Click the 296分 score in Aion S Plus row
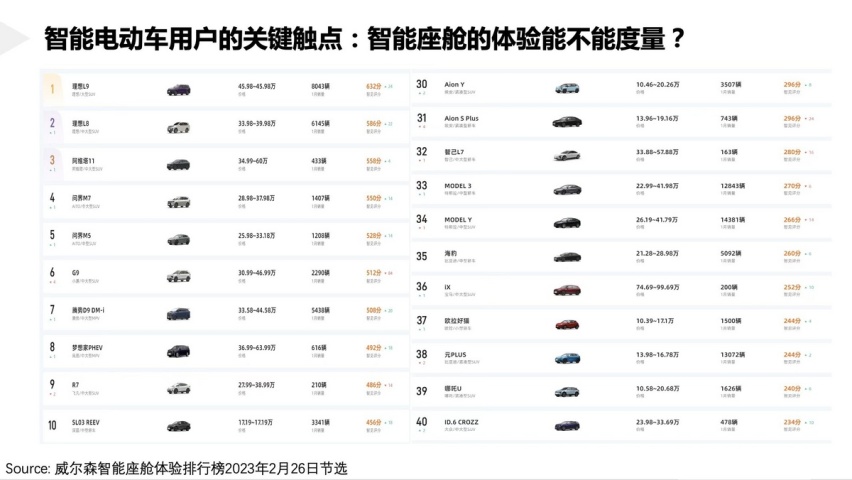The height and width of the screenshot is (480, 852). (792, 118)
